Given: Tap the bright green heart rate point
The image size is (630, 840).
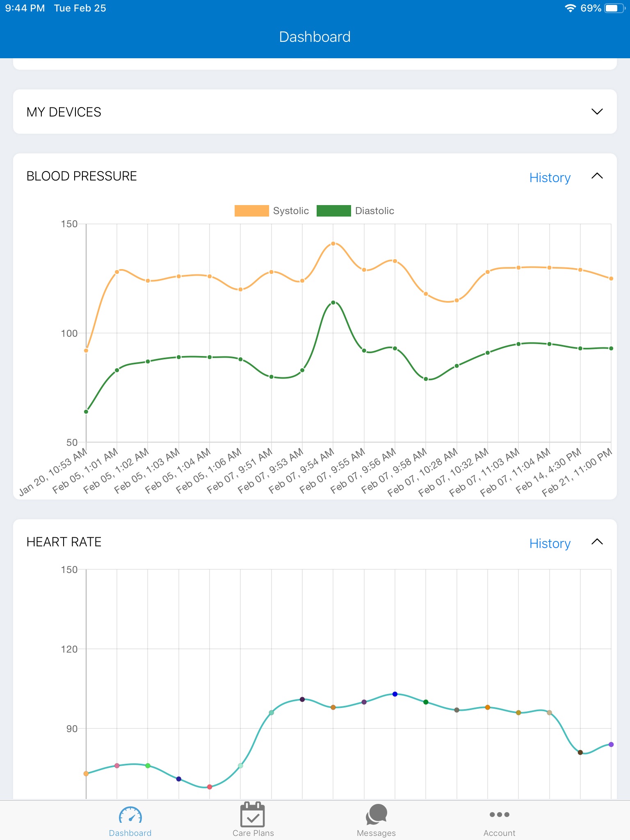Looking at the screenshot, I should click(x=148, y=766).
